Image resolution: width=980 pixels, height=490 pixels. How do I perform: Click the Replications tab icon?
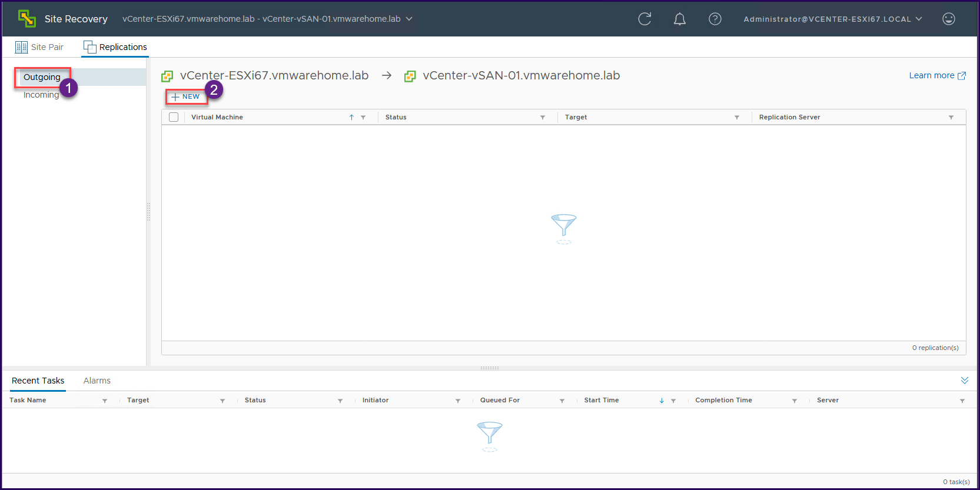pos(89,47)
